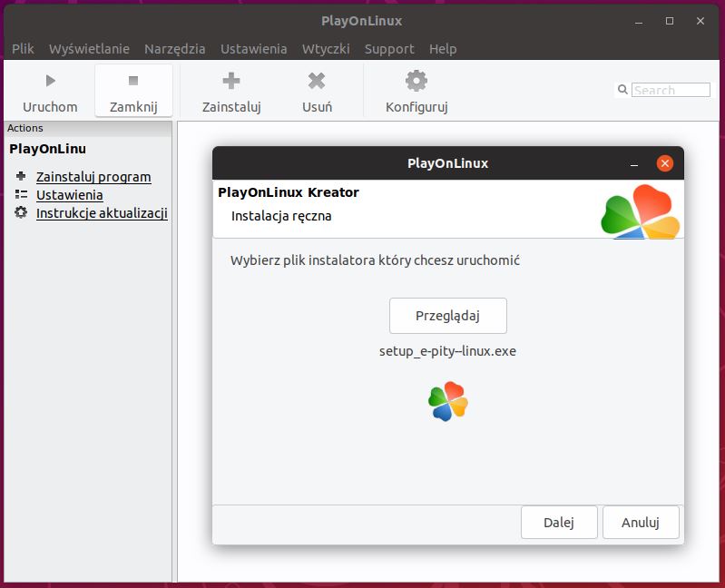This screenshot has height=588, width=725.
Task: Click the search magnifier icon
Action: pos(622,90)
